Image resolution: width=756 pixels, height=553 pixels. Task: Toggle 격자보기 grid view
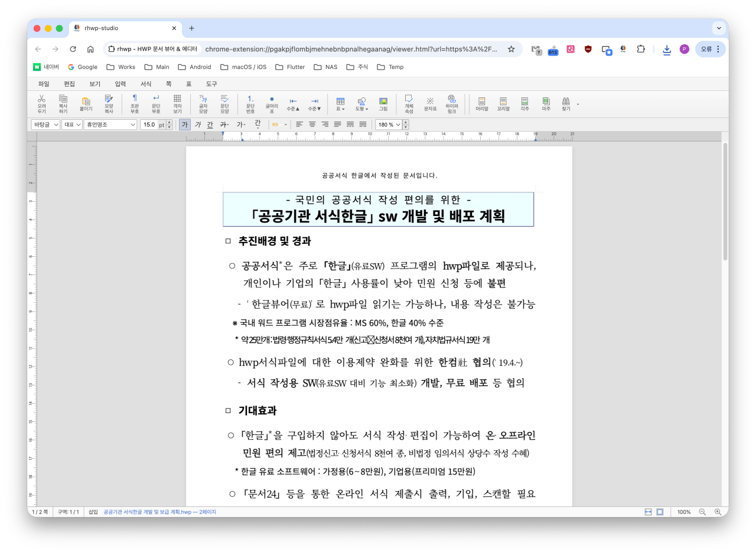177,103
